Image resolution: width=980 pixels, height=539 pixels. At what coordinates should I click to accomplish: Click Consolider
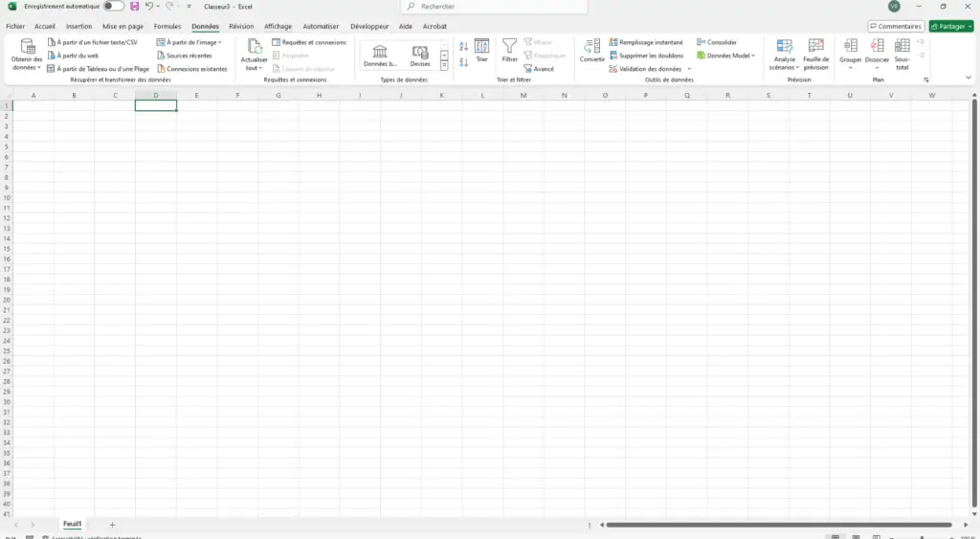[x=717, y=42]
